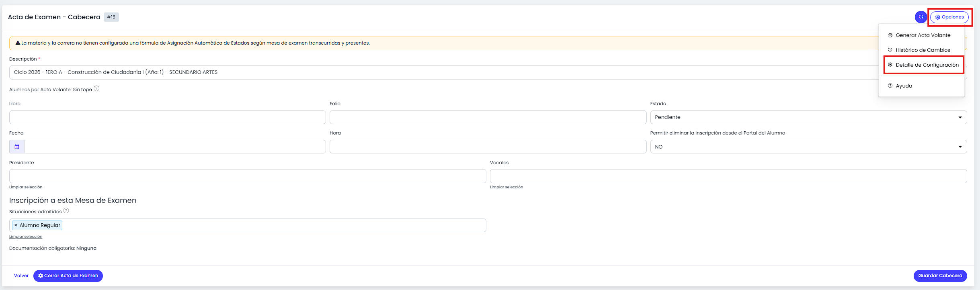Click the Acta de Examen - Cabecera title
Screen dimensions: 980x290
click(x=54, y=17)
